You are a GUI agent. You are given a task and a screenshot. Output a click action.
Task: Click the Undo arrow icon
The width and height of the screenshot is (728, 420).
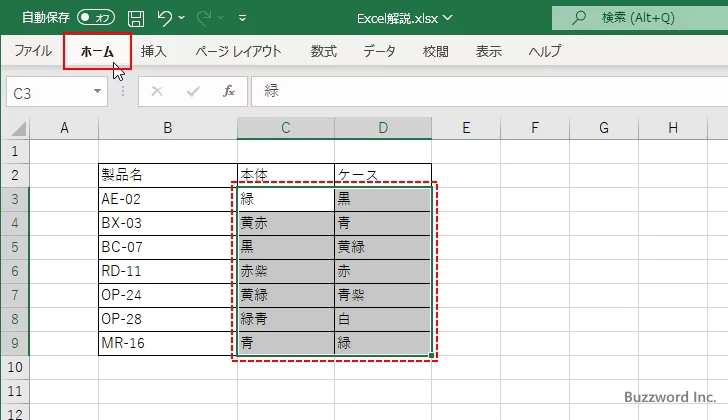pyautogui.click(x=166, y=17)
